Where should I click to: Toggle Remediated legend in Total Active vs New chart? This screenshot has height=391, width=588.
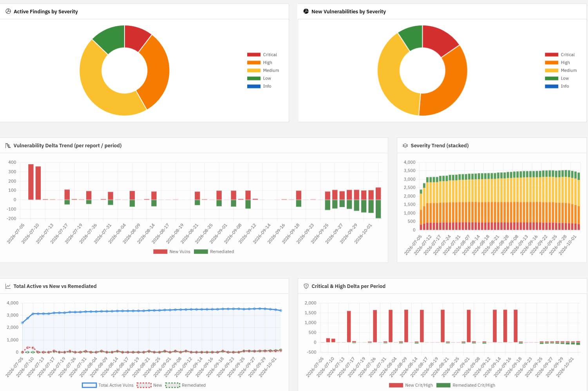(185, 385)
